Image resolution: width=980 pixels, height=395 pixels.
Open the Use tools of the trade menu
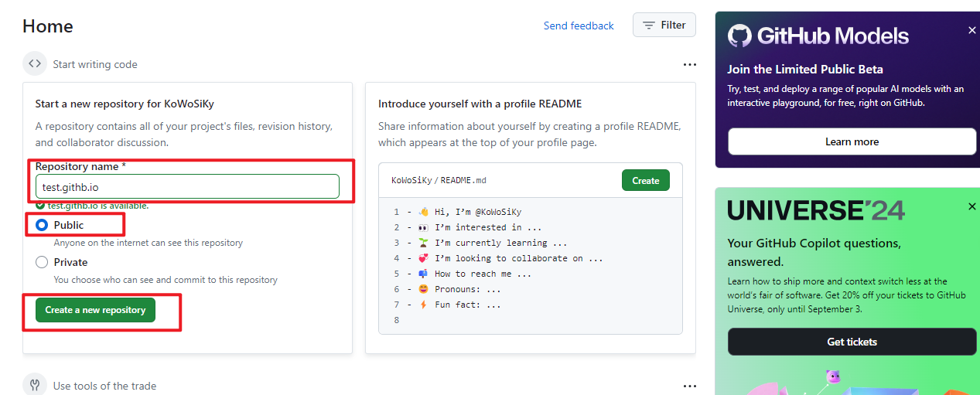[689, 386]
